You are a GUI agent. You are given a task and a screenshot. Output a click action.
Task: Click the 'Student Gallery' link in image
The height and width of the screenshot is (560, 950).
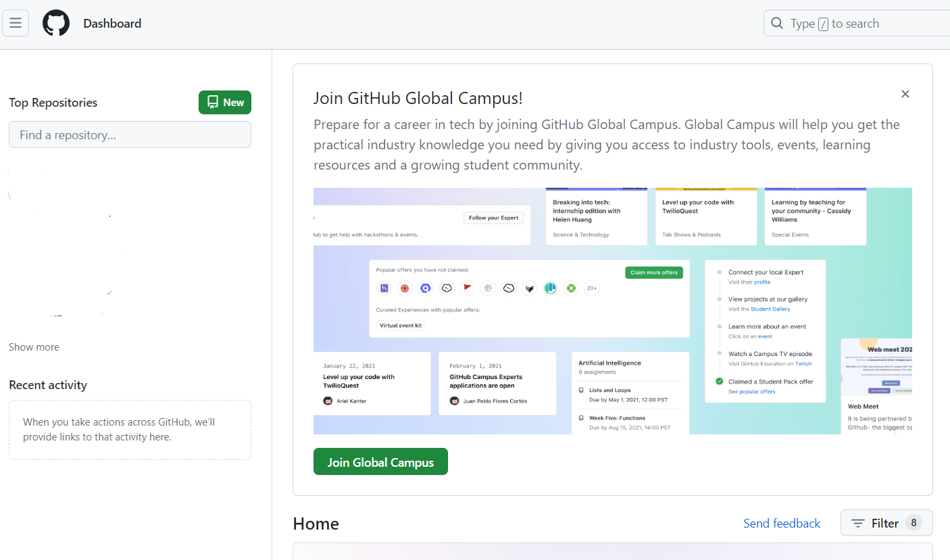(x=770, y=309)
